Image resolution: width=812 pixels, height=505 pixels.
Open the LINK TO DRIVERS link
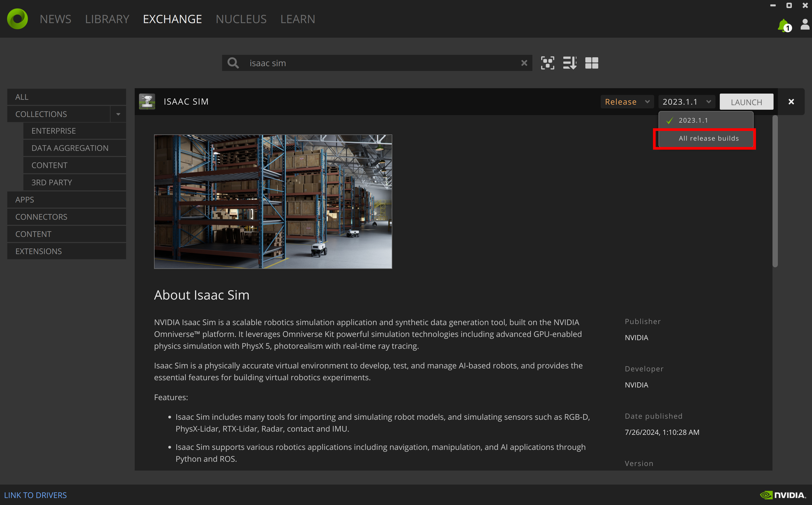[35, 495]
